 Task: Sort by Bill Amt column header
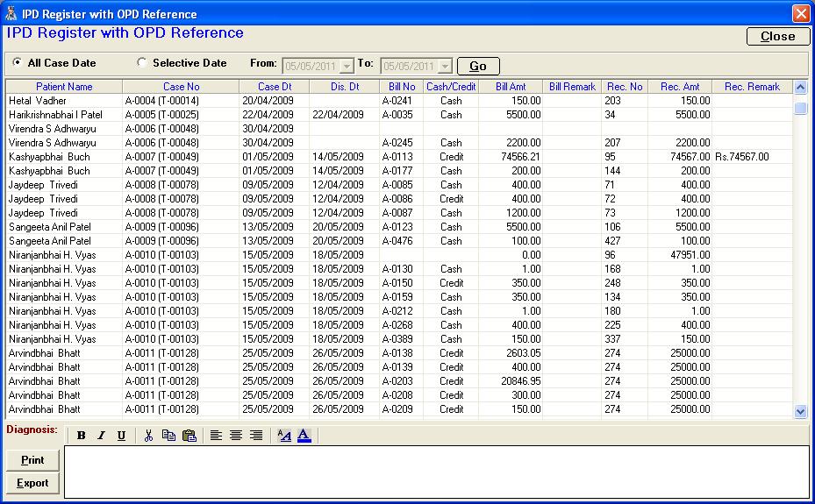pos(512,87)
